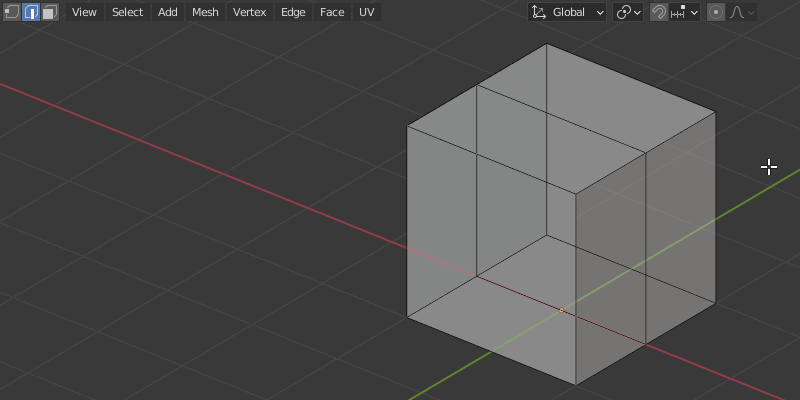The width and height of the screenshot is (800, 400).
Task: Open the snapping options dropdown
Action: [x=684, y=12]
